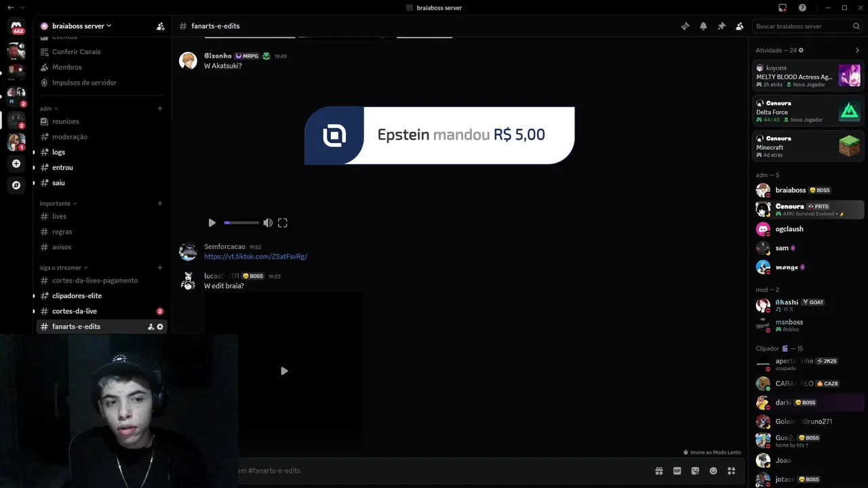Screen dimensions: 868x488
Task: Open Help question mark icon
Action: pos(802,7)
